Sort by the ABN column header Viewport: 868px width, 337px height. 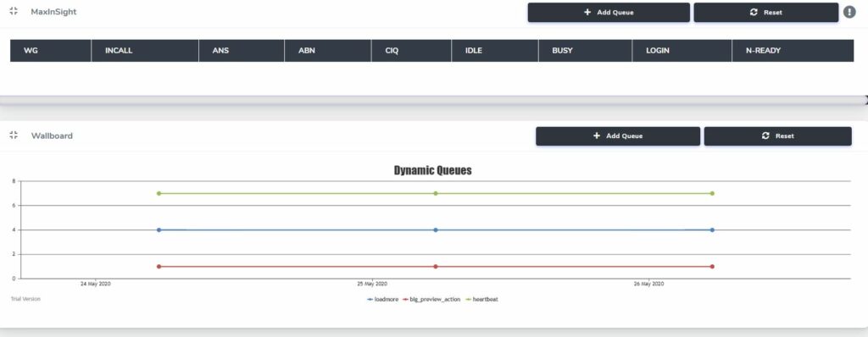pyautogui.click(x=328, y=50)
